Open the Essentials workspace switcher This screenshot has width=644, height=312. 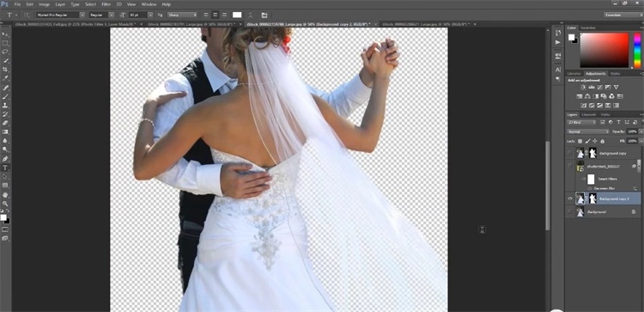[x=623, y=15]
